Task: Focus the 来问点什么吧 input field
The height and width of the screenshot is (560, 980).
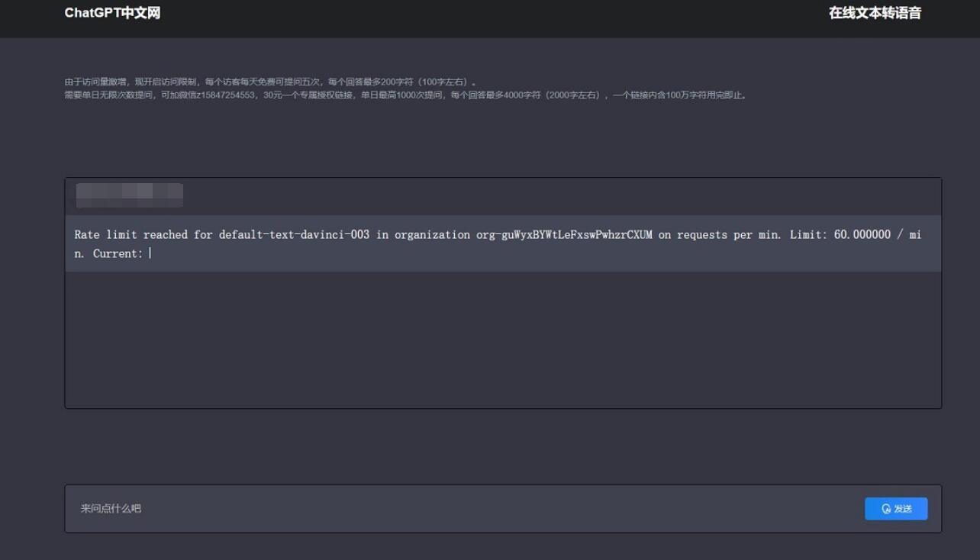Action: pos(458,509)
